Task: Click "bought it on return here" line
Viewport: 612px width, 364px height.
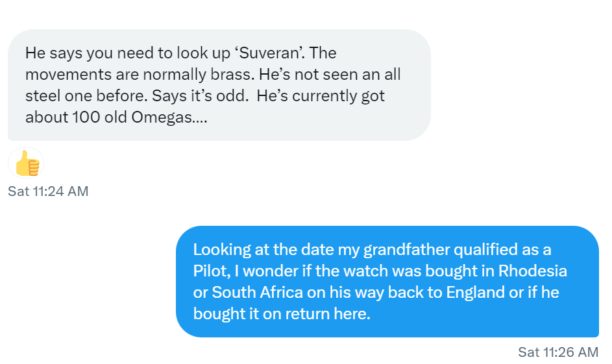Action: tap(281, 314)
